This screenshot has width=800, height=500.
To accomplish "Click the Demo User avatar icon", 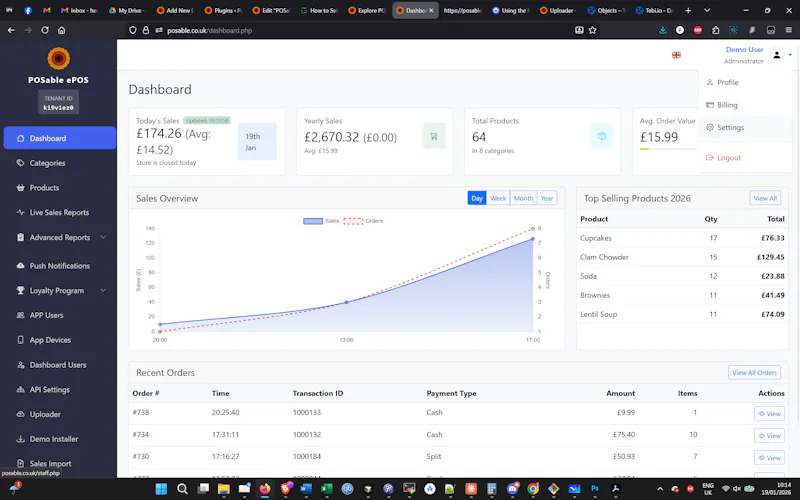I will [777, 55].
